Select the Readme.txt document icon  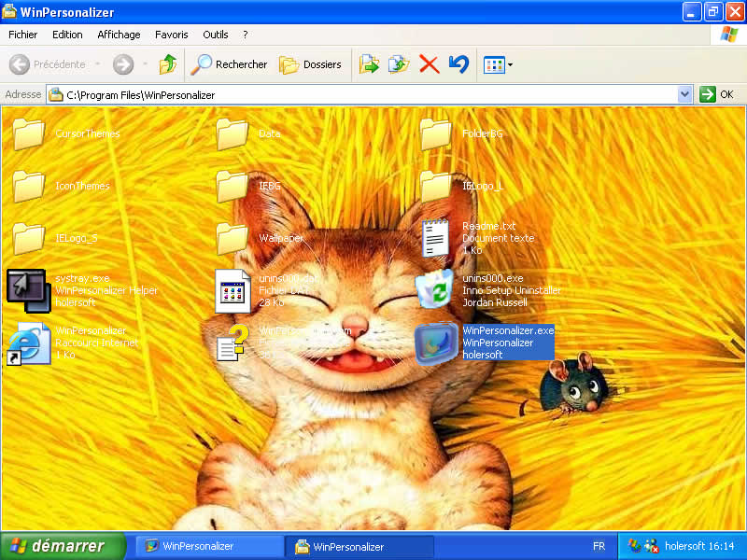[435, 238]
